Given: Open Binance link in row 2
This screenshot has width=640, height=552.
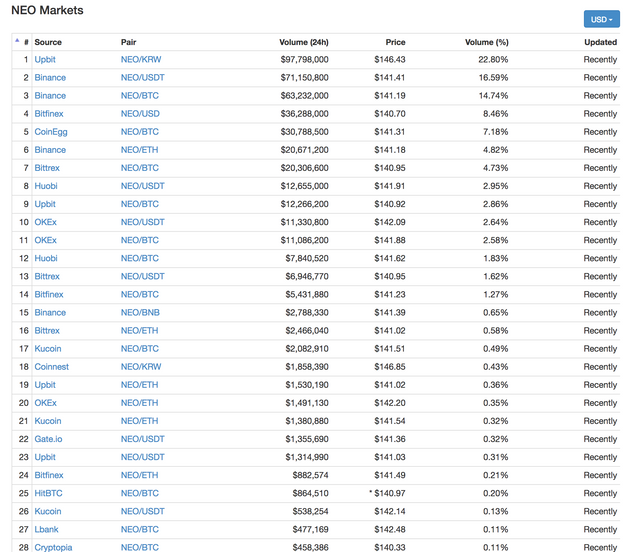Looking at the screenshot, I should point(50,78).
